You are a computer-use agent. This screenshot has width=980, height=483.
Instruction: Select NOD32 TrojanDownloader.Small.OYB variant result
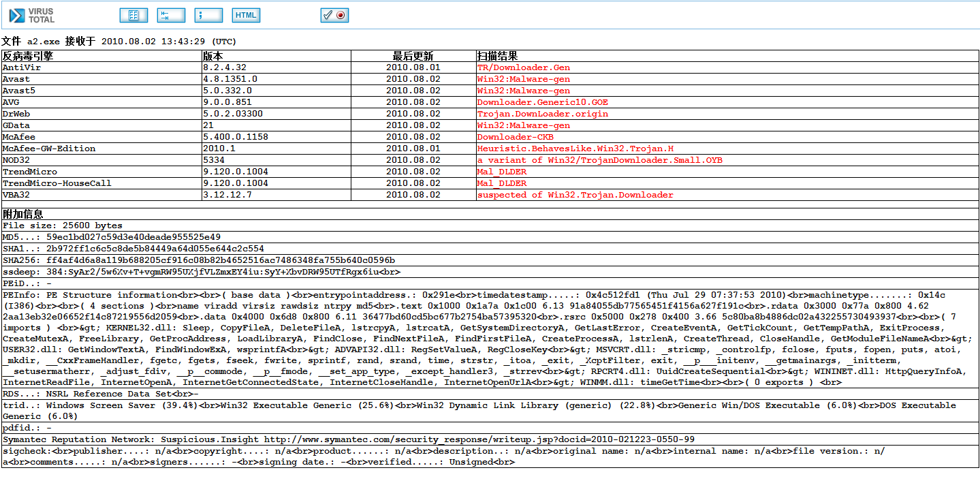pyautogui.click(x=600, y=160)
